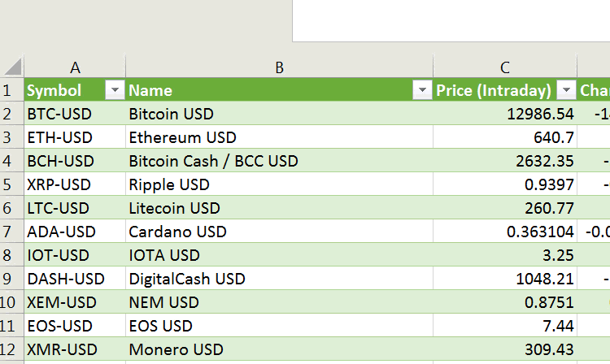Select the DASH-USD symbol cell
This screenshot has width=610, height=364.
pos(75,279)
